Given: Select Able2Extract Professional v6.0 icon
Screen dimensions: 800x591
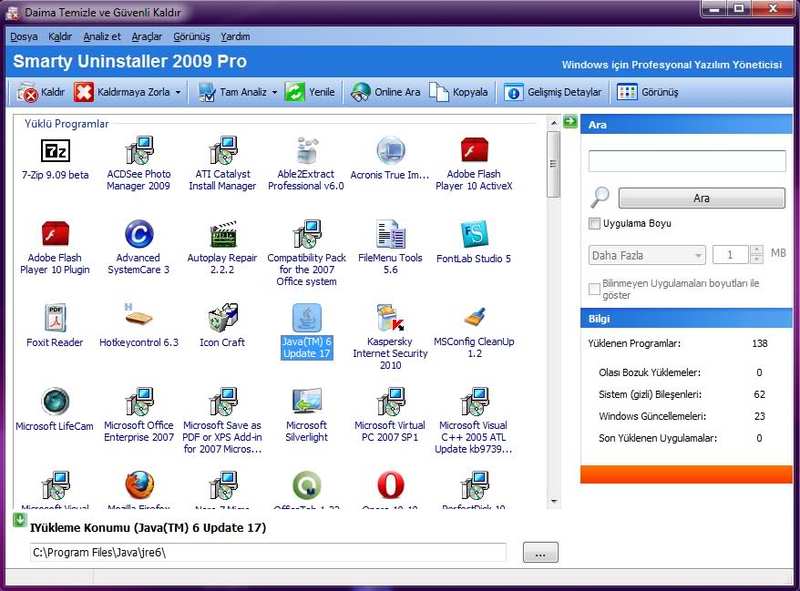Looking at the screenshot, I should (x=306, y=151).
